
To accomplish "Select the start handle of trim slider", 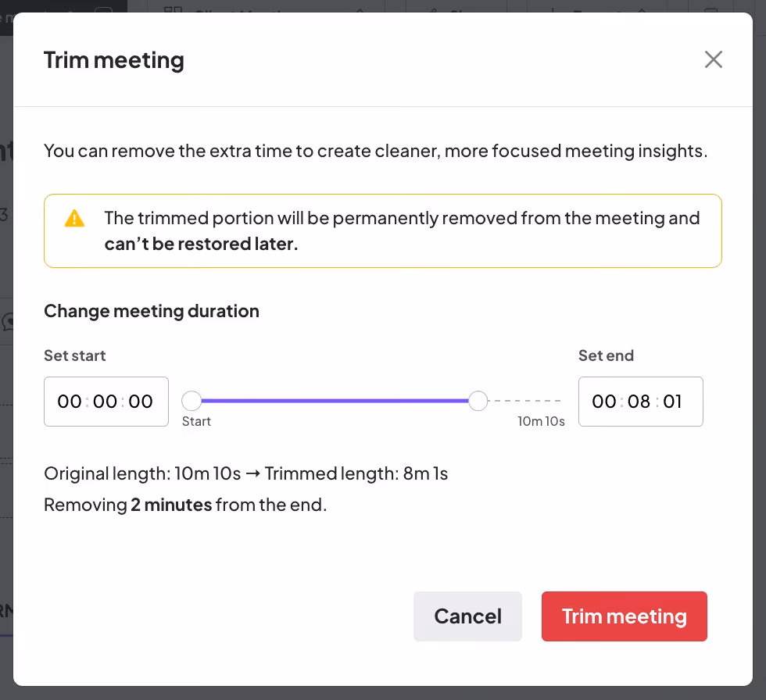I will (x=191, y=400).
